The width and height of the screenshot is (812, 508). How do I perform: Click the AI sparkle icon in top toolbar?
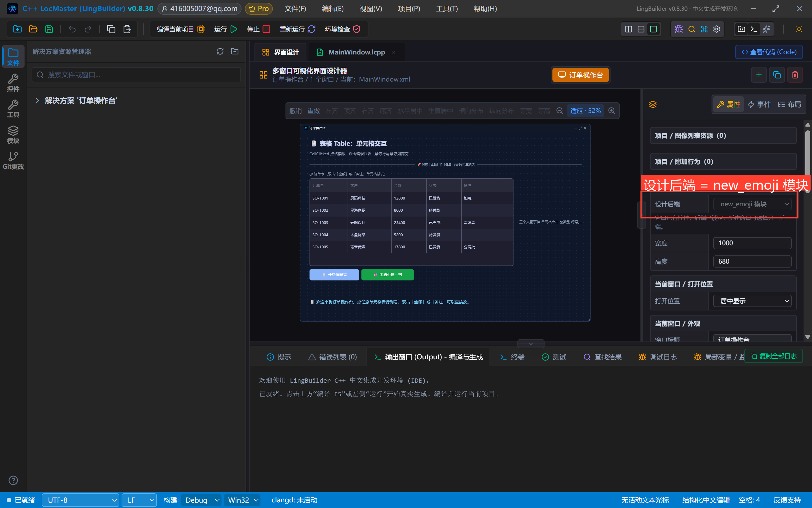766,29
